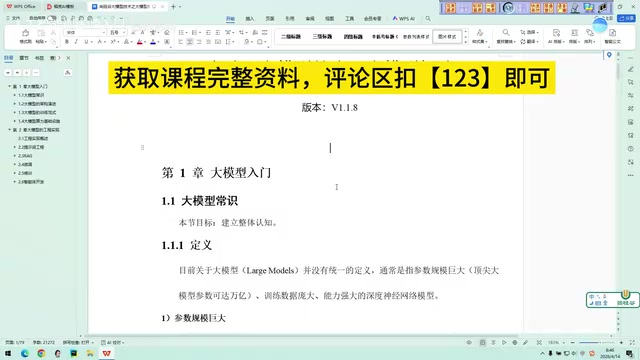Click the Paste icon in ribbon

[x=41, y=33]
